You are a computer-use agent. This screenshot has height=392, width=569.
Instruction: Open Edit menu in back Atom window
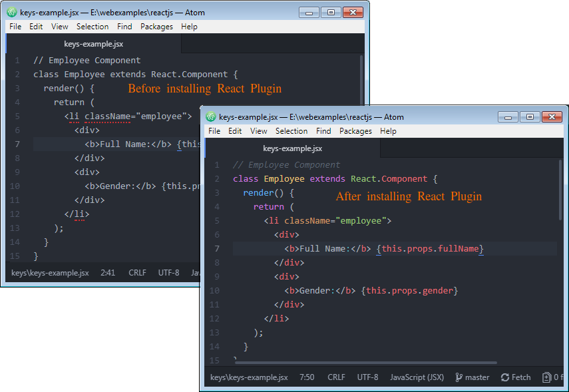(x=36, y=27)
